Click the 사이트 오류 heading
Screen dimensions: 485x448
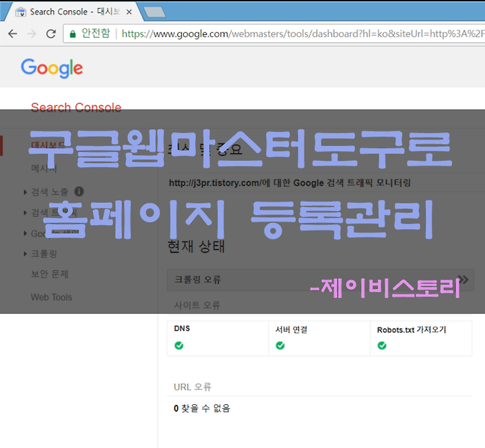pos(197,305)
